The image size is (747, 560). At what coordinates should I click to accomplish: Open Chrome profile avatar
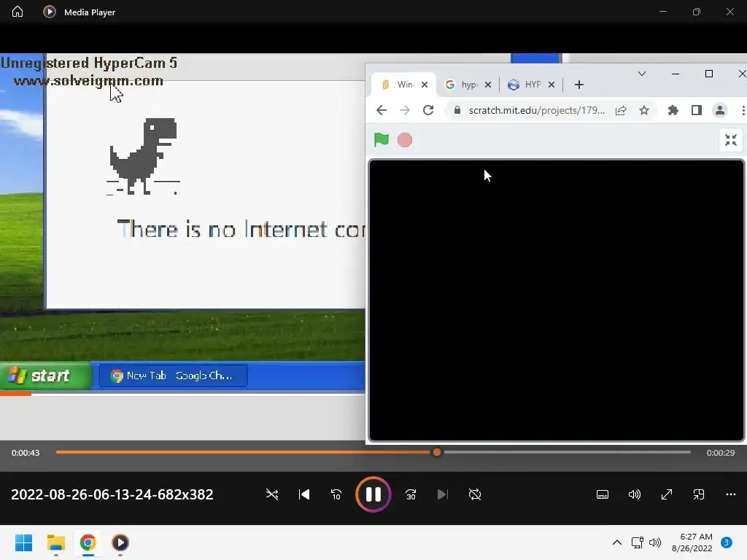click(x=719, y=111)
